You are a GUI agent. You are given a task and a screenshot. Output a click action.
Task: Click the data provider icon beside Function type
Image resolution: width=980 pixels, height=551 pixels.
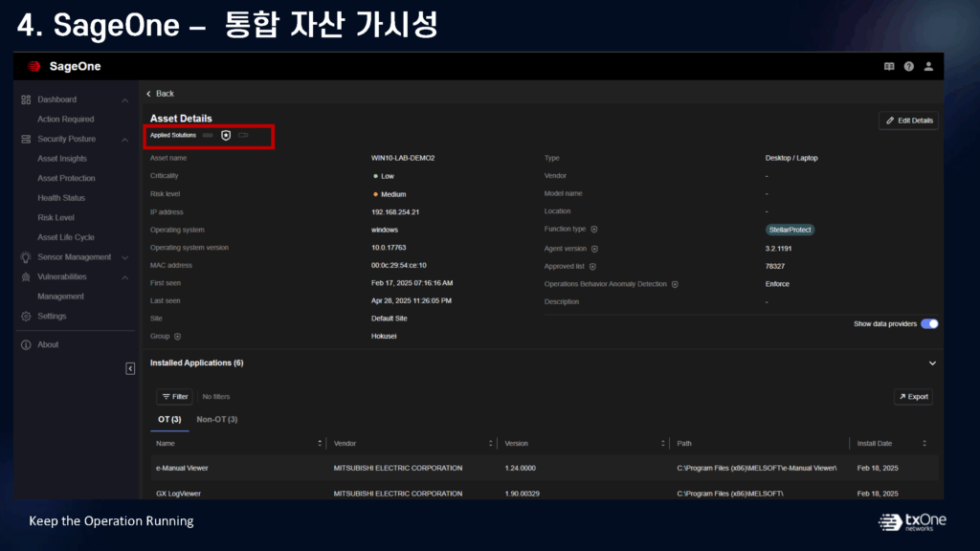594,230
